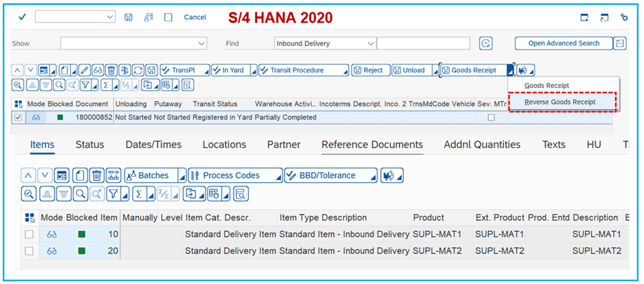Viewport: 644px width, 284px height.
Task: Click the Cancel button in the top bar
Action: (x=195, y=17)
